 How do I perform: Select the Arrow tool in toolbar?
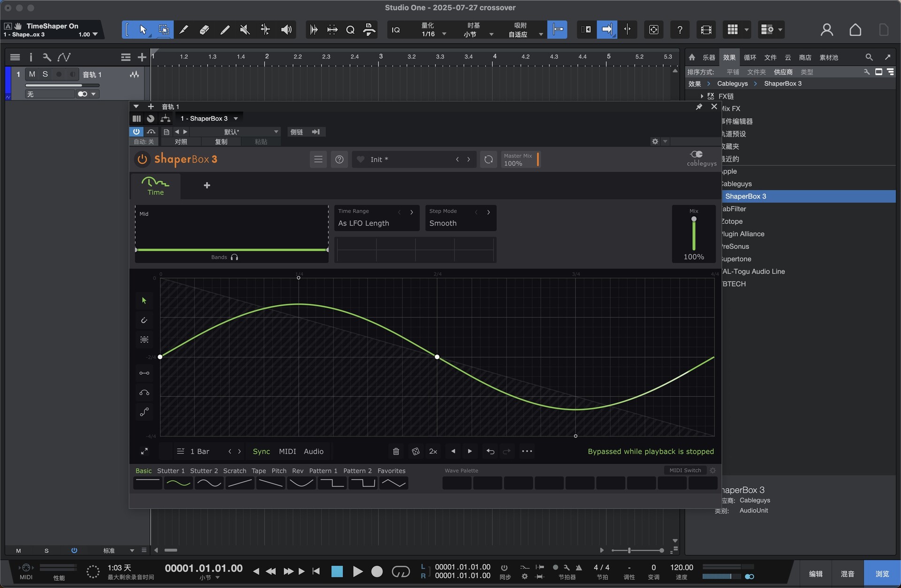(x=143, y=30)
